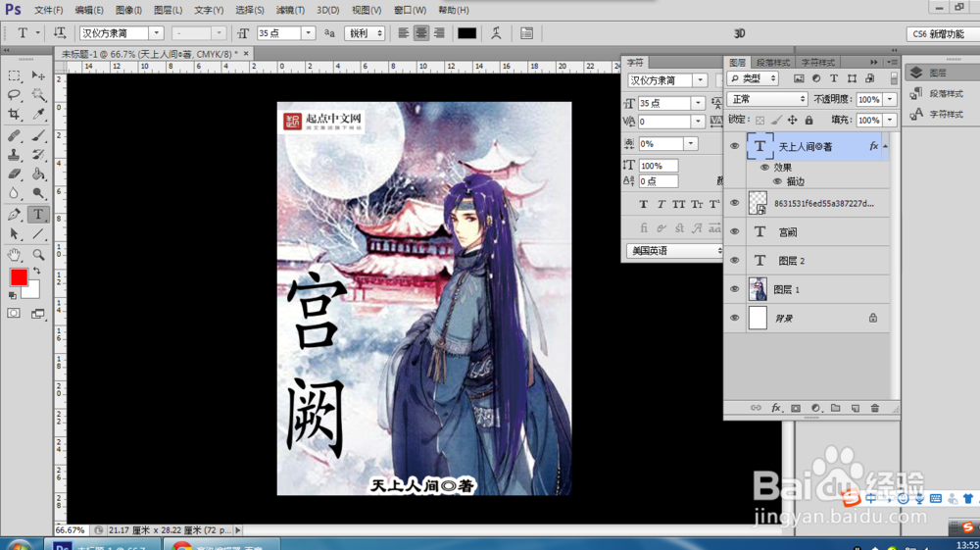Open the 窗口(W) menu

click(x=410, y=10)
